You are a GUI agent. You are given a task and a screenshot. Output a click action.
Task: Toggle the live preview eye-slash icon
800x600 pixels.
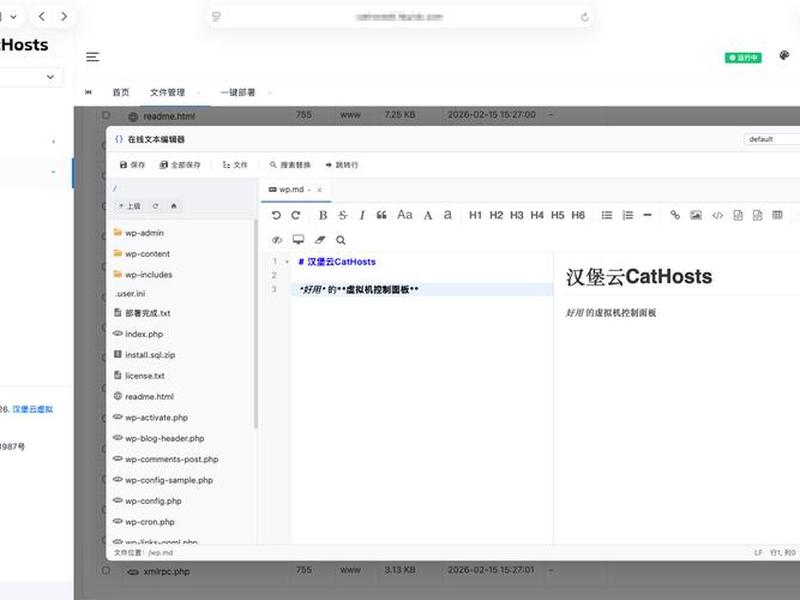click(x=277, y=240)
